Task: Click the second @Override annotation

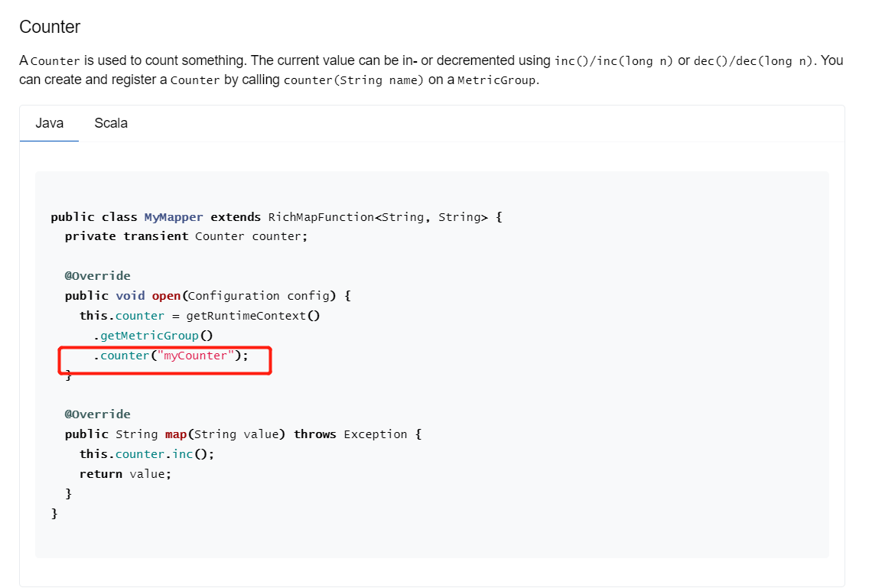Action: click(97, 414)
